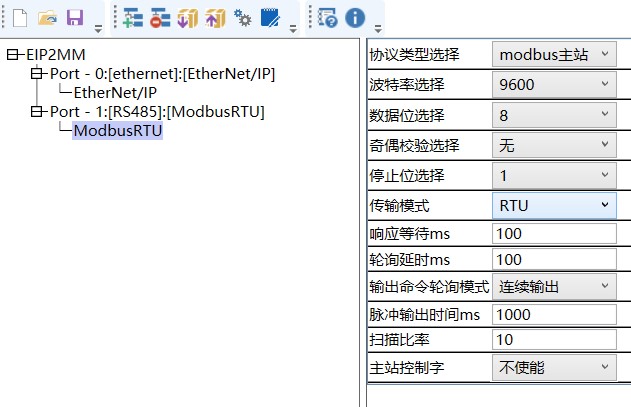Click the add node icon with green plus
This screenshot has height=407, width=631.
point(134,18)
